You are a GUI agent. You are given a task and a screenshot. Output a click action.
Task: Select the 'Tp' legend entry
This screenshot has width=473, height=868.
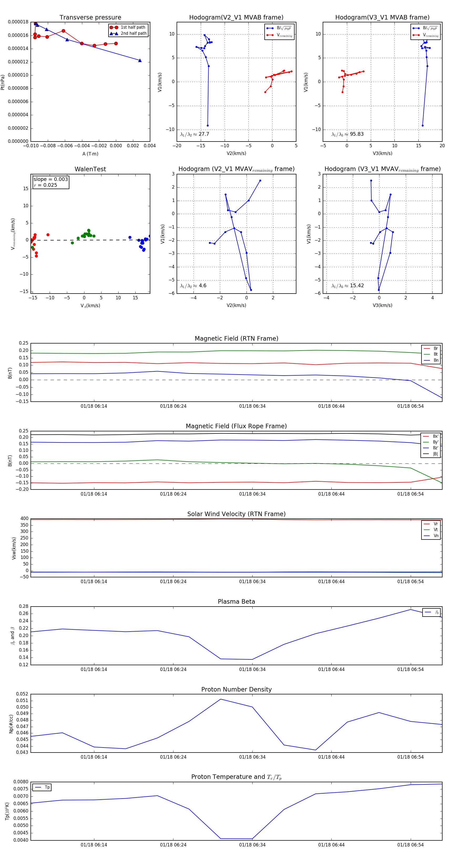click(x=42, y=788)
